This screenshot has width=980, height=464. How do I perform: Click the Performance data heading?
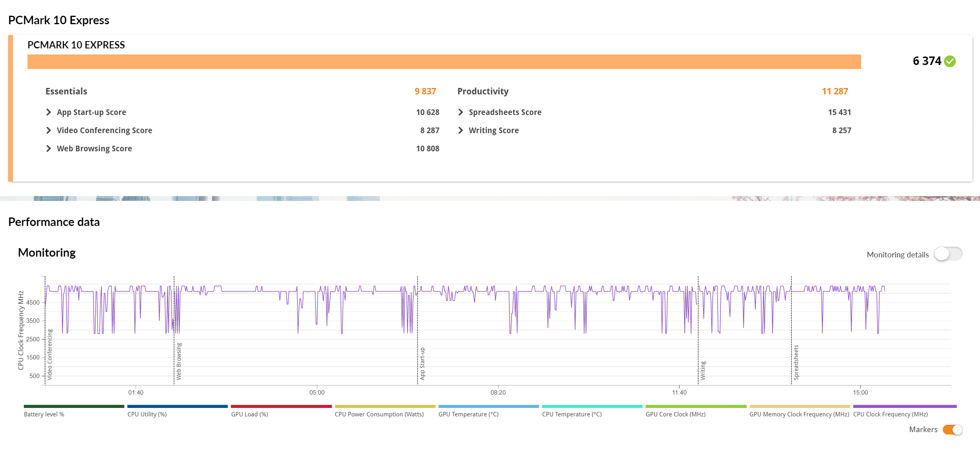(x=54, y=222)
